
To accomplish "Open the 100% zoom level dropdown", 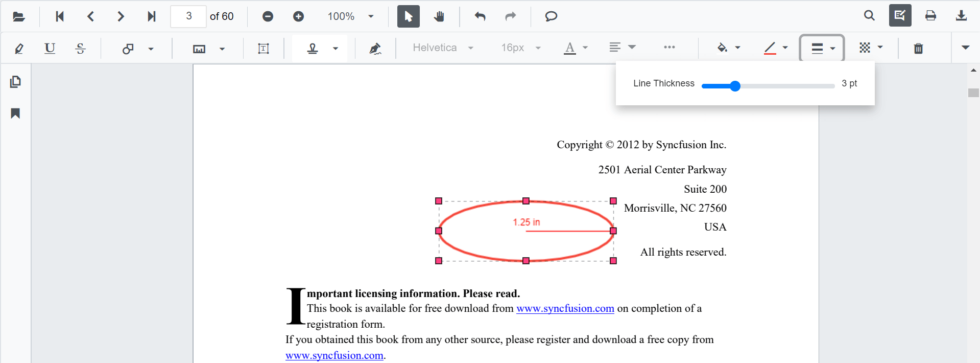I will [x=371, y=16].
